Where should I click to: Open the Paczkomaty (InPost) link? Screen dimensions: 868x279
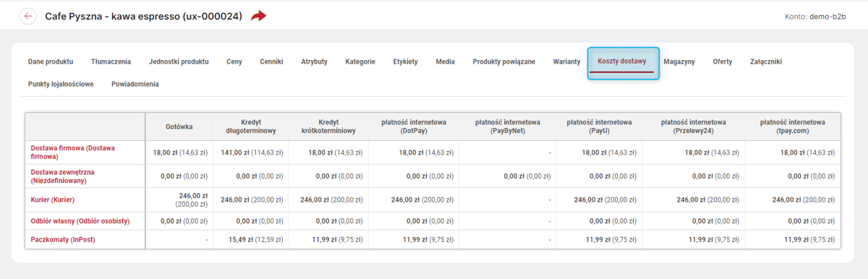coord(63,239)
